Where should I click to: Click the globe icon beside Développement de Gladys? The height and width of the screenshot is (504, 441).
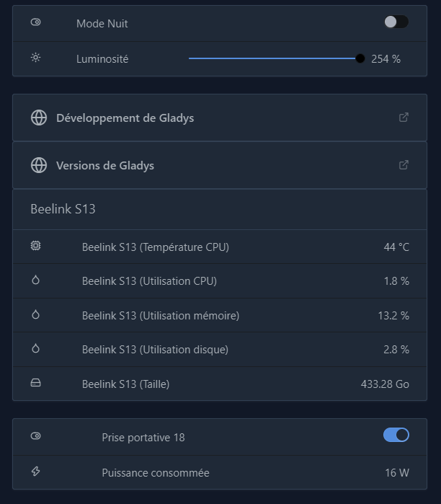(39, 118)
